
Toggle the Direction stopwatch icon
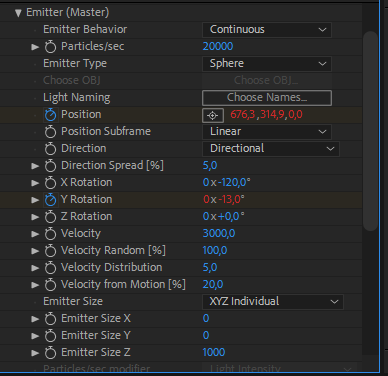coord(50,149)
